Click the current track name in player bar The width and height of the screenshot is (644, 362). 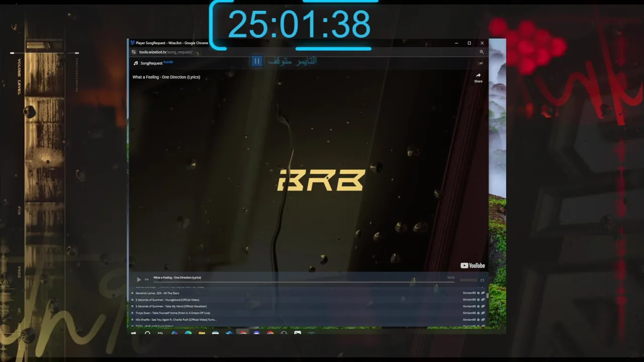177,278
